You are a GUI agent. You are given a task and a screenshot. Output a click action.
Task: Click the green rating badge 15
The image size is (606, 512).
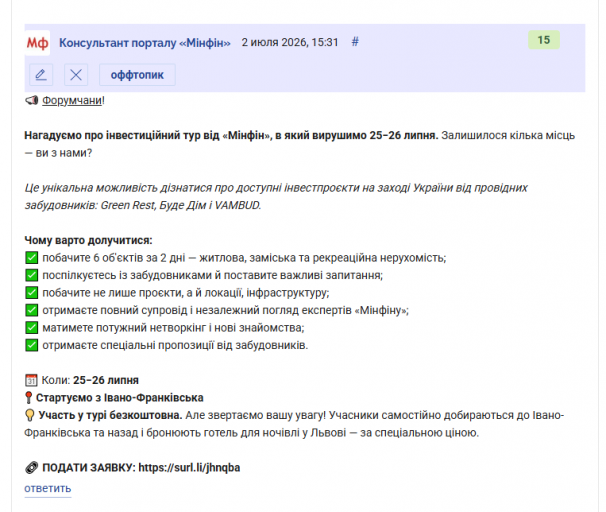[x=544, y=40]
